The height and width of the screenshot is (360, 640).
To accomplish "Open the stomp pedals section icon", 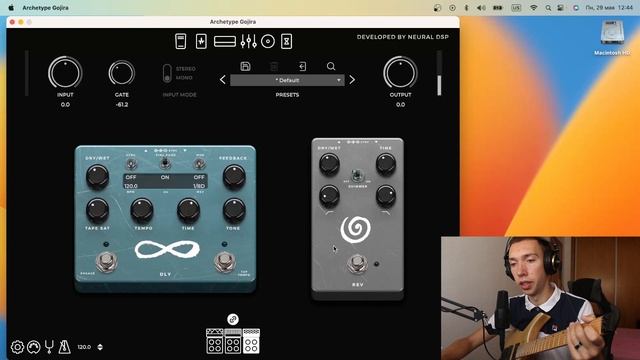I will click(201, 41).
